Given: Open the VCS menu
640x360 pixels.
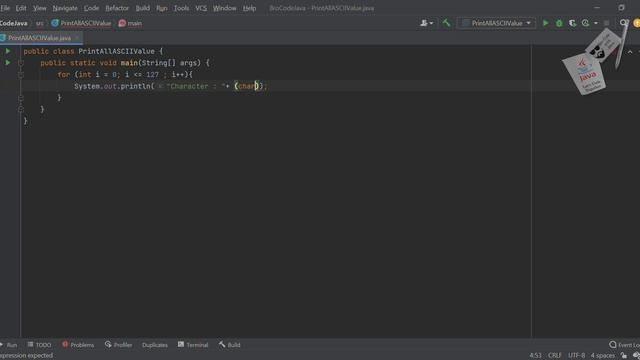Looking at the screenshot, I should (201, 8).
